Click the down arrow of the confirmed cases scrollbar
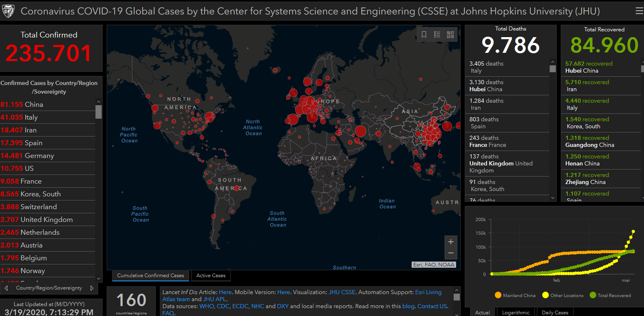 [98, 278]
